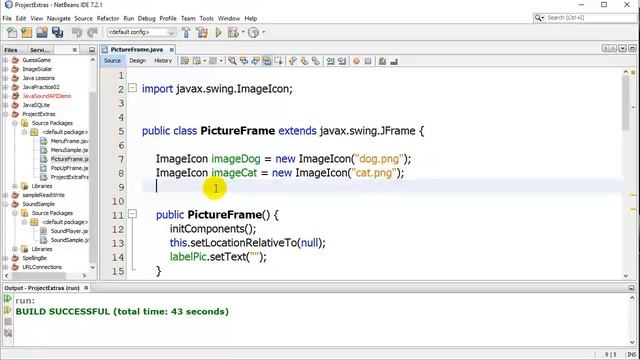Click the Next Bookmark editor icon

(x=304, y=61)
